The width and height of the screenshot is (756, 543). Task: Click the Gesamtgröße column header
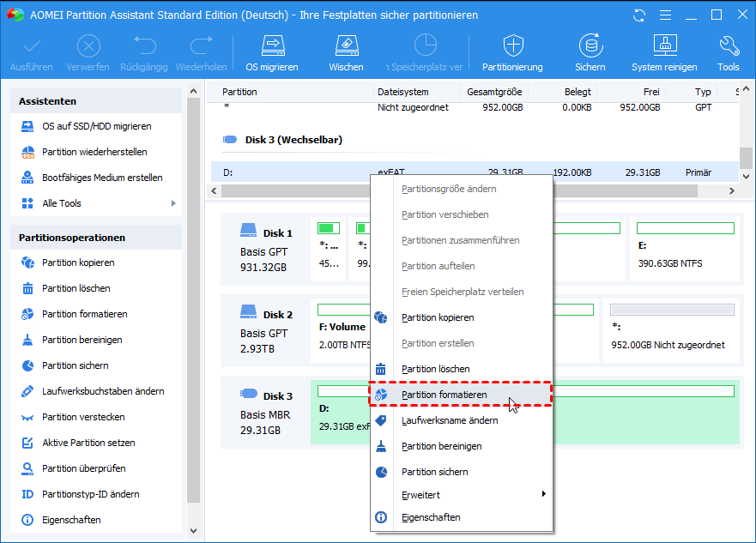(493, 92)
